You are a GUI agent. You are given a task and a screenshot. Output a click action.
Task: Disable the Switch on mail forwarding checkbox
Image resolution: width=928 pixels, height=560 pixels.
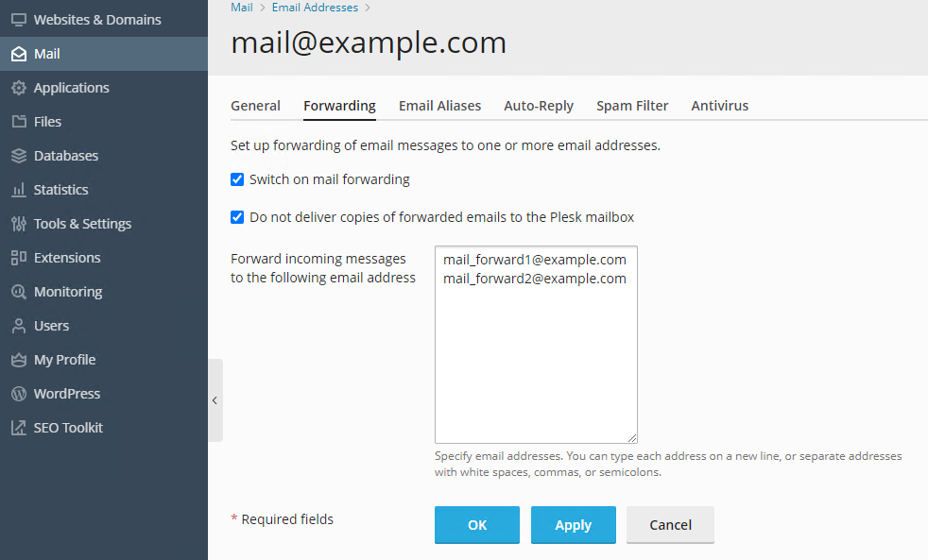(236, 178)
